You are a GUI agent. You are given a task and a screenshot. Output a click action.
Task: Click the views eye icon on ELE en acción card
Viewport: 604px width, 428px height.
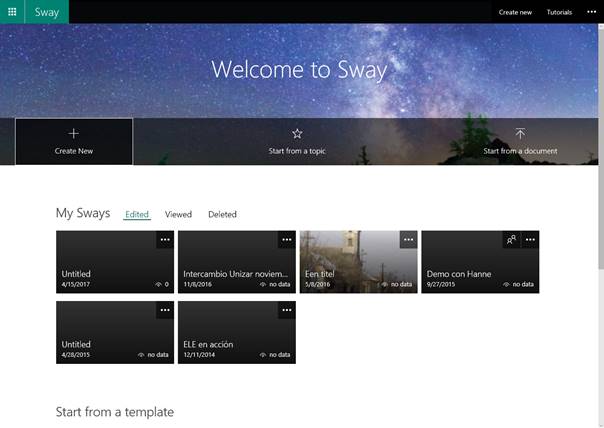263,355
